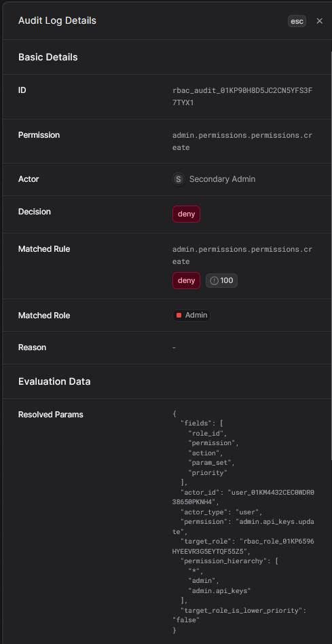The height and width of the screenshot is (644, 332).
Task: Select the Matched Rule permission text
Action: pyautogui.click(x=242, y=255)
